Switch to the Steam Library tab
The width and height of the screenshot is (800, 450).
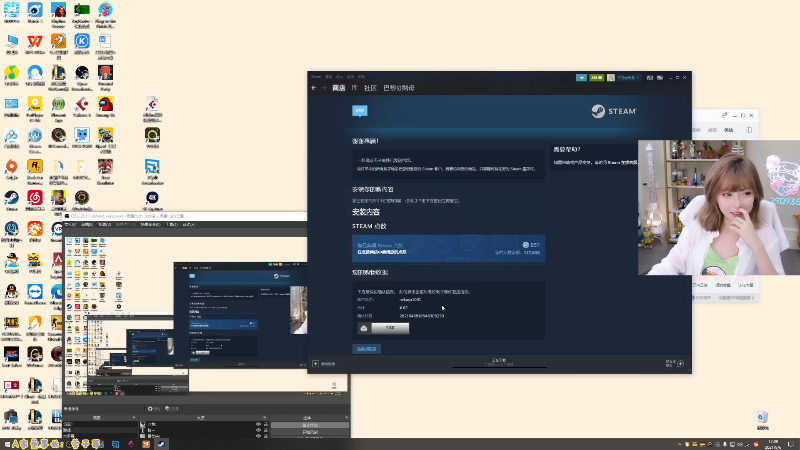355,88
